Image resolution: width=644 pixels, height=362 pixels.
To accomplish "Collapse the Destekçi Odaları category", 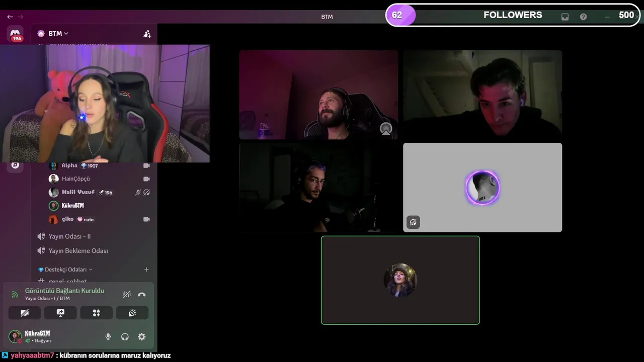I will 65,269.
